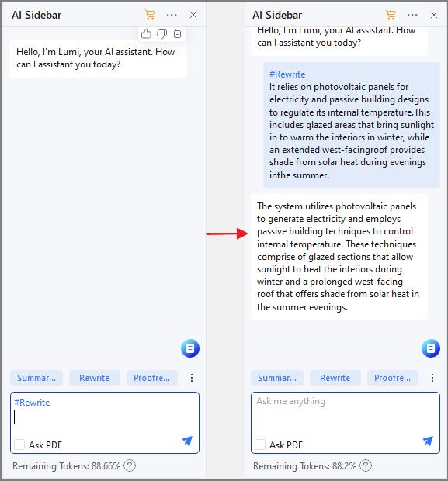
Task: Copy the Lumi greeting message
Action: pyautogui.click(x=178, y=33)
